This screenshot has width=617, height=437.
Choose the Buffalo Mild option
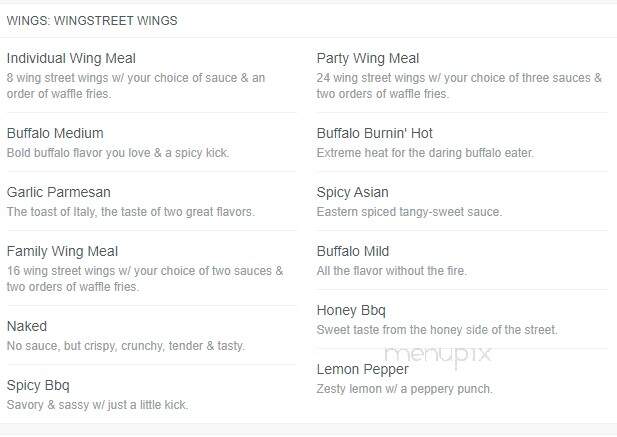(x=353, y=251)
